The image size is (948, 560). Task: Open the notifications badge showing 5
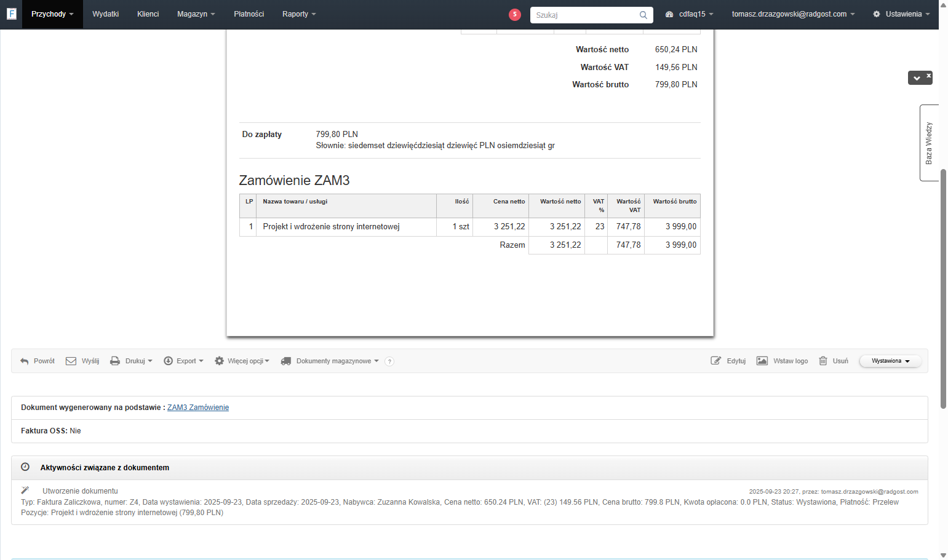(x=515, y=15)
